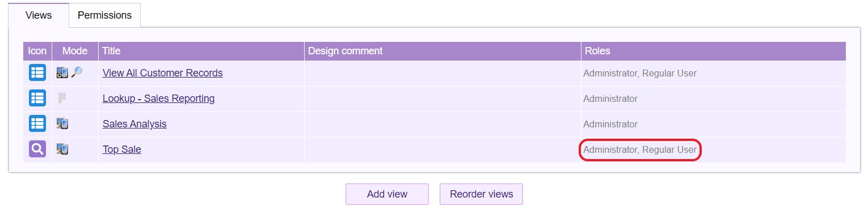Switch to the Permissions tab
868x210 pixels.
coord(104,15)
